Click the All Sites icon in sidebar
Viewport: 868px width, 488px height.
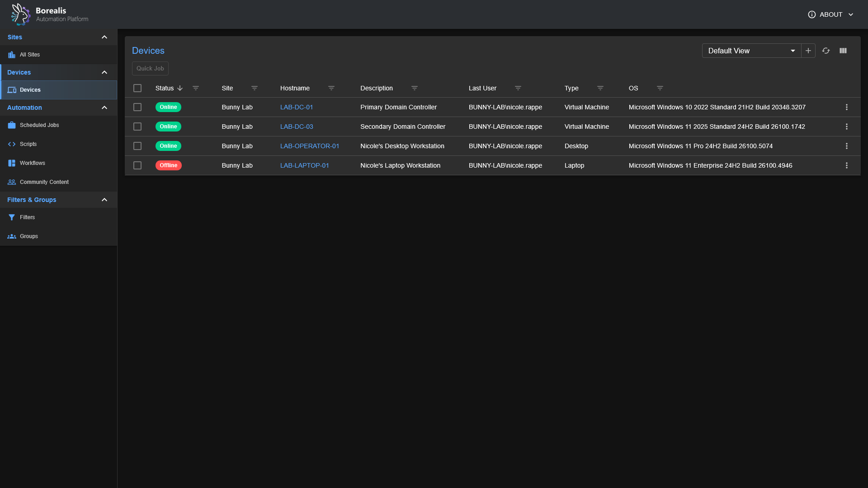point(12,54)
